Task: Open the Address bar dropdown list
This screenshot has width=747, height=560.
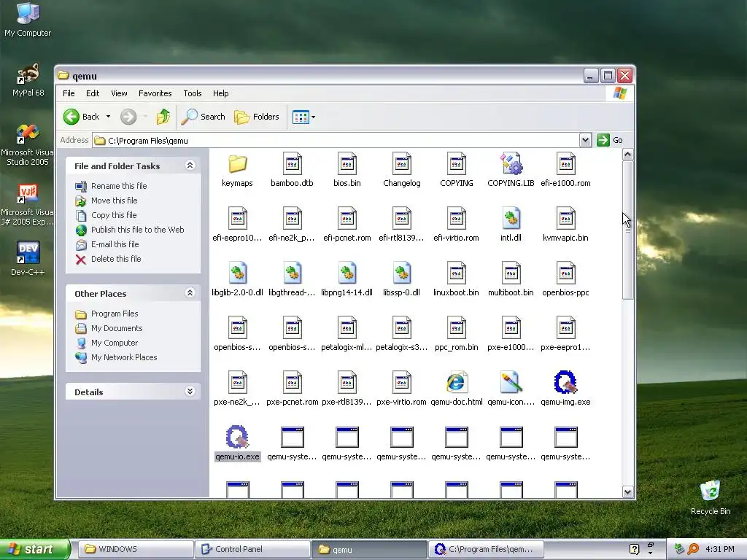Action: (x=586, y=140)
